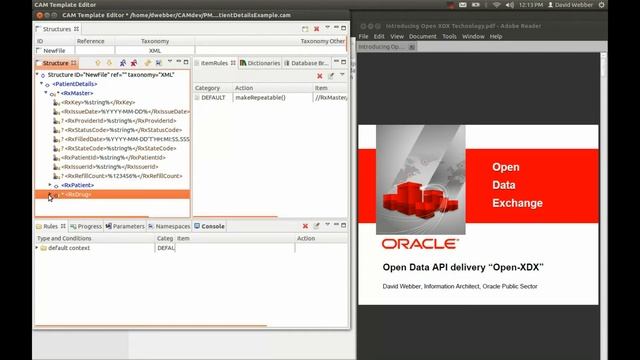The width and height of the screenshot is (640, 360).
Task: Click the Action column header in ItemRules
Action: [x=244, y=88]
